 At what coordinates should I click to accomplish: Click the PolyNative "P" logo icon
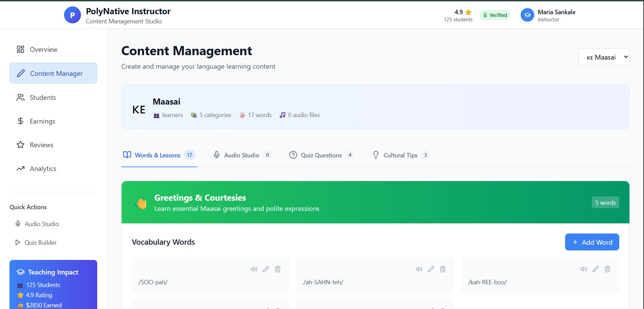pos(72,15)
